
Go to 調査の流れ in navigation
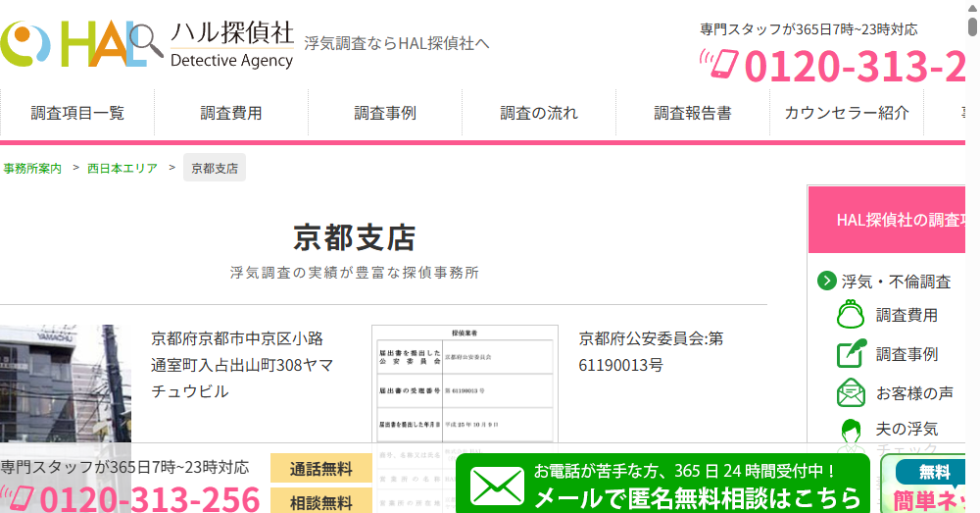(x=539, y=113)
